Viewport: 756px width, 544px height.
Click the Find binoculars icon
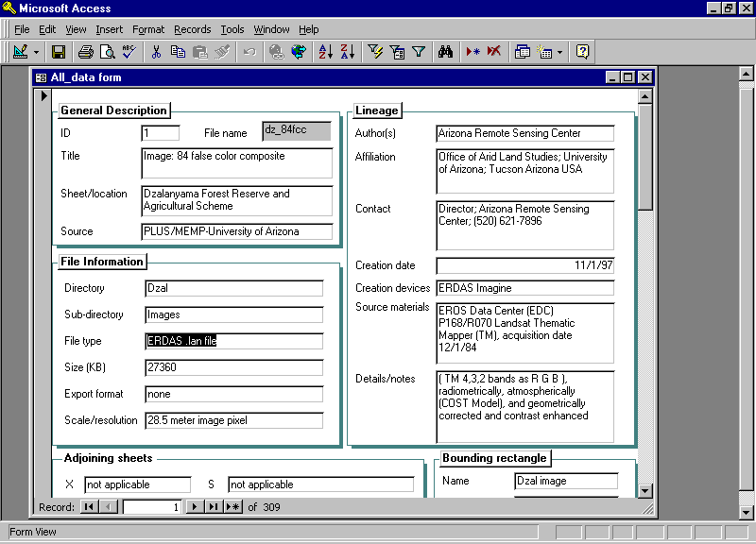tap(445, 52)
